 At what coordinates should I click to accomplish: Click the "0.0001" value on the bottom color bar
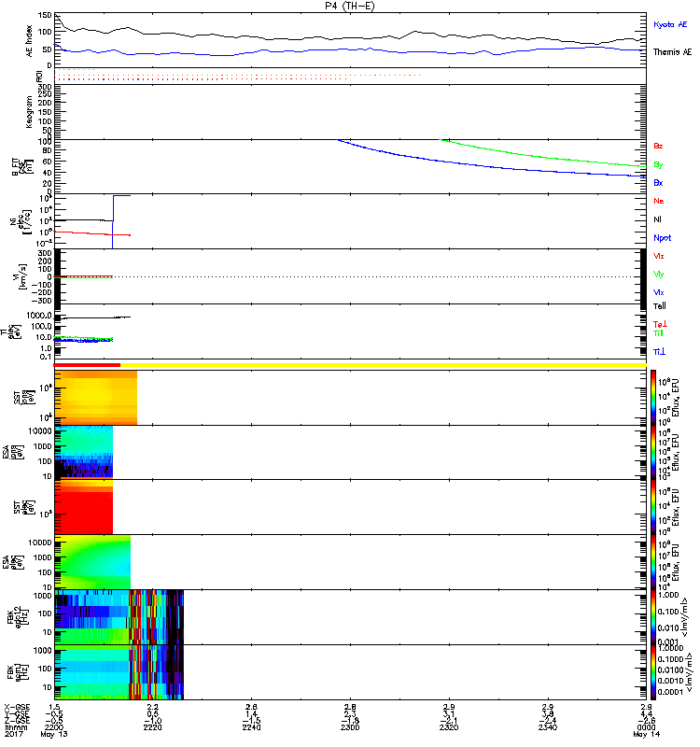(x=670, y=692)
